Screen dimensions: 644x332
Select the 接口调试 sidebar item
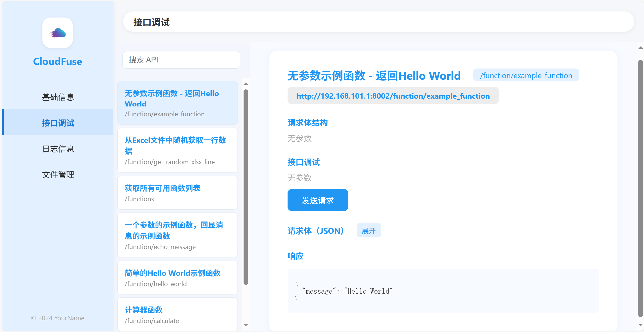pyautogui.click(x=58, y=123)
